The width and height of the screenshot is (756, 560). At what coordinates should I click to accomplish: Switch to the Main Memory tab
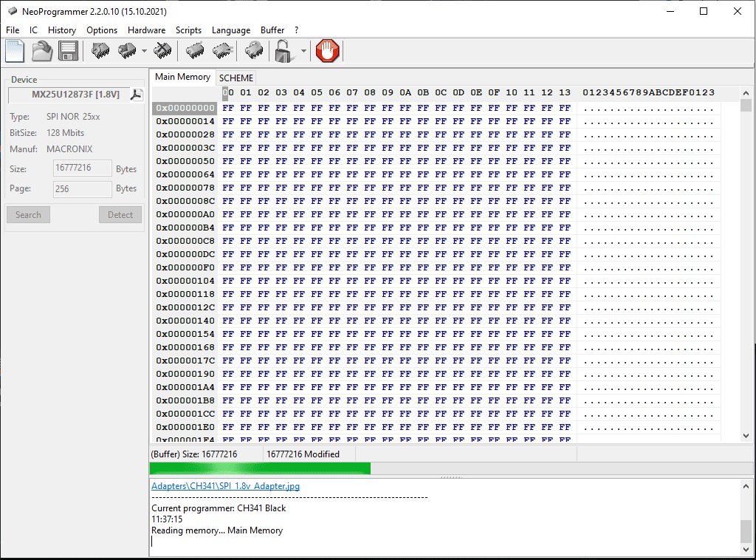183,77
